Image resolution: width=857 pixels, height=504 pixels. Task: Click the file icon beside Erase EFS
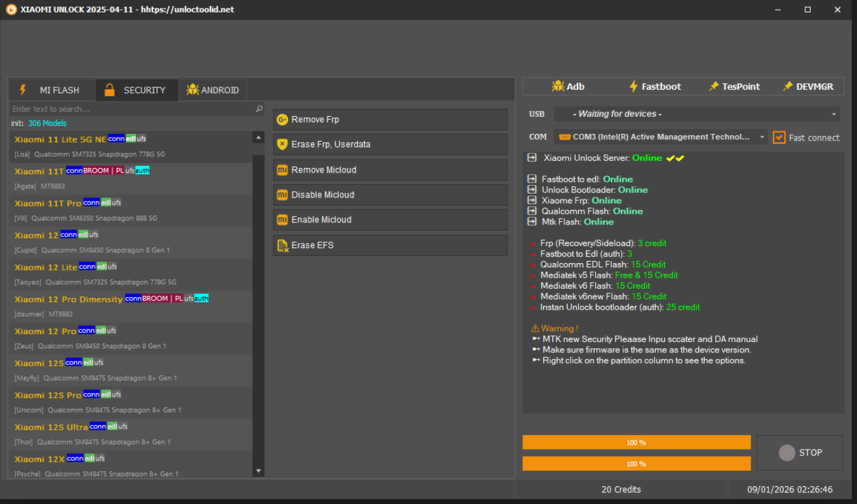tap(282, 245)
